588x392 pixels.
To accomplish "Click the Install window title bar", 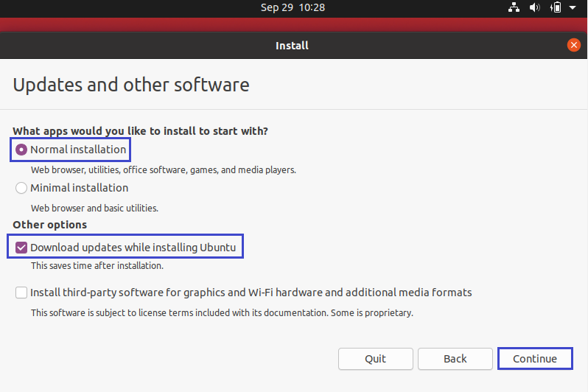I will click(x=292, y=46).
